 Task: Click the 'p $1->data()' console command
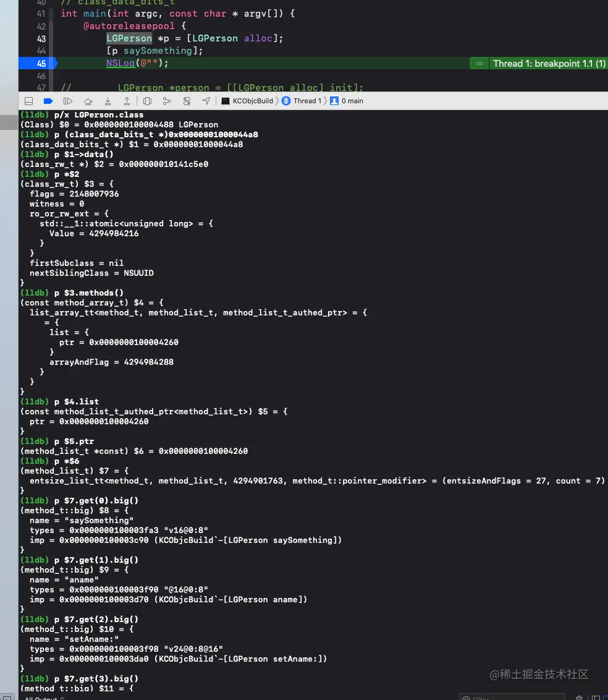[84, 155]
